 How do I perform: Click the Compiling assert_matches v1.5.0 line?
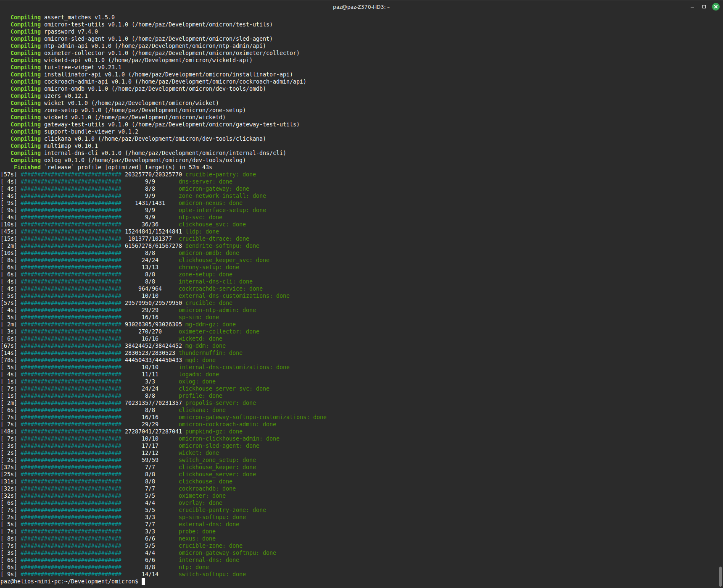coord(62,17)
